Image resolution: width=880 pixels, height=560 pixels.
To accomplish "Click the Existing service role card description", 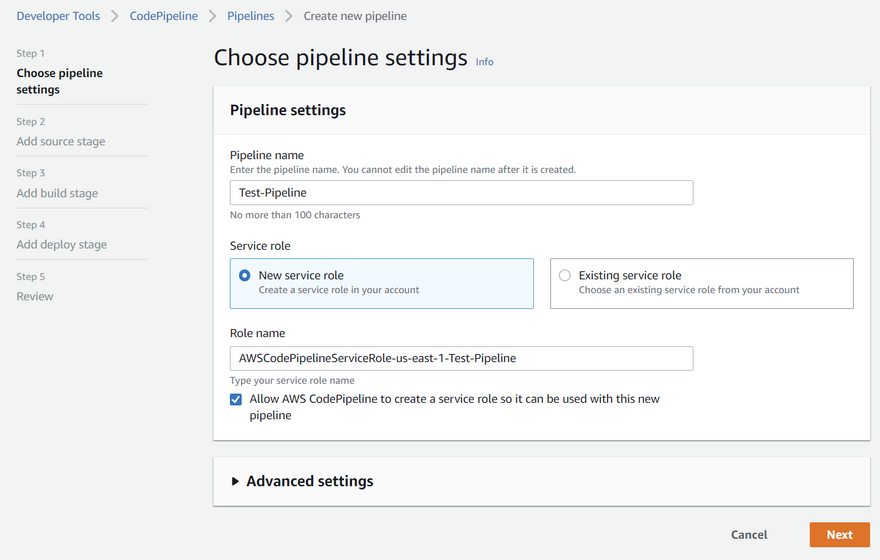I will (689, 290).
